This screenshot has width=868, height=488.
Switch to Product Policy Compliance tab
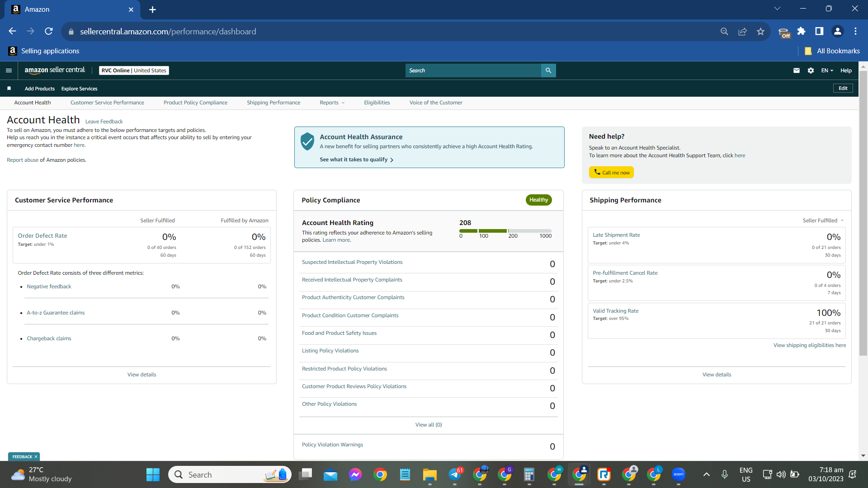tap(195, 103)
